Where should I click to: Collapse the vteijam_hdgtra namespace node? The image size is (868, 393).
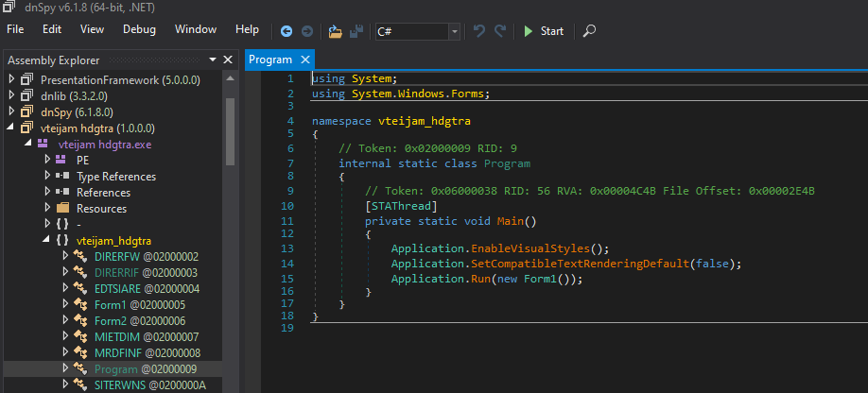(44, 240)
